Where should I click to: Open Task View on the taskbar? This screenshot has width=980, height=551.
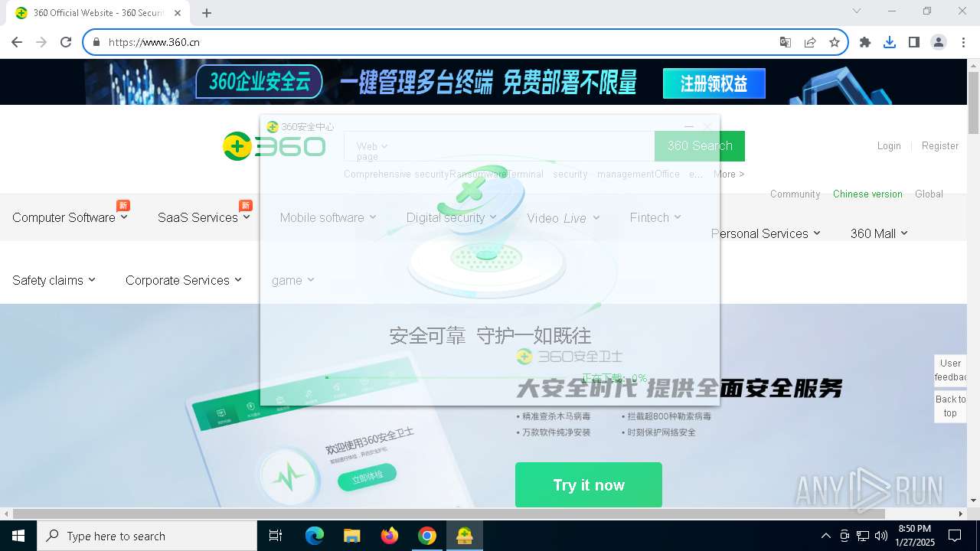[x=276, y=536]
